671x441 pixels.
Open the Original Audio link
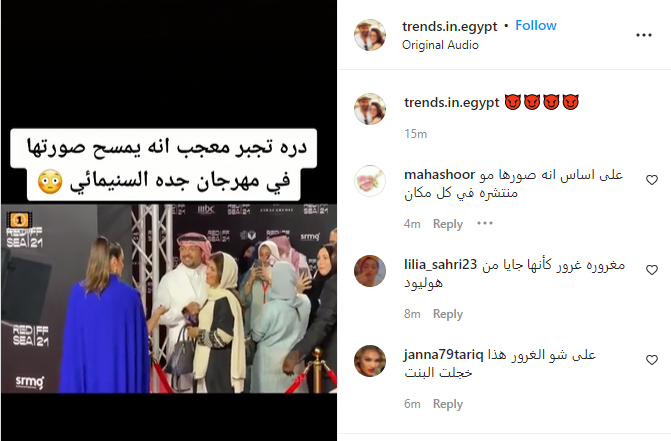(440, 45)
